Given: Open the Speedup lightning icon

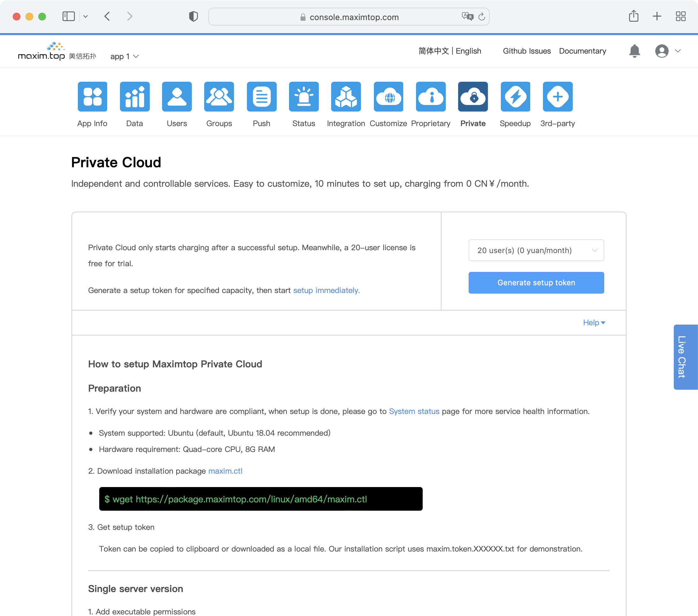Looking at the screenshot, I should (x=515, y=96).
